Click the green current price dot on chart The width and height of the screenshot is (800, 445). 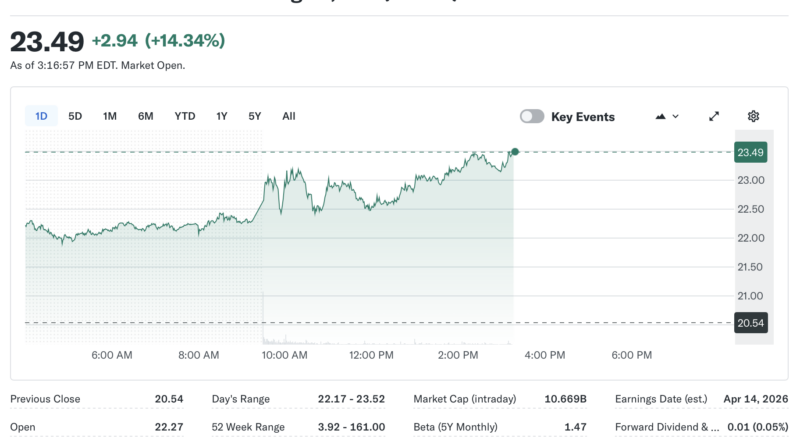point(514,152)
